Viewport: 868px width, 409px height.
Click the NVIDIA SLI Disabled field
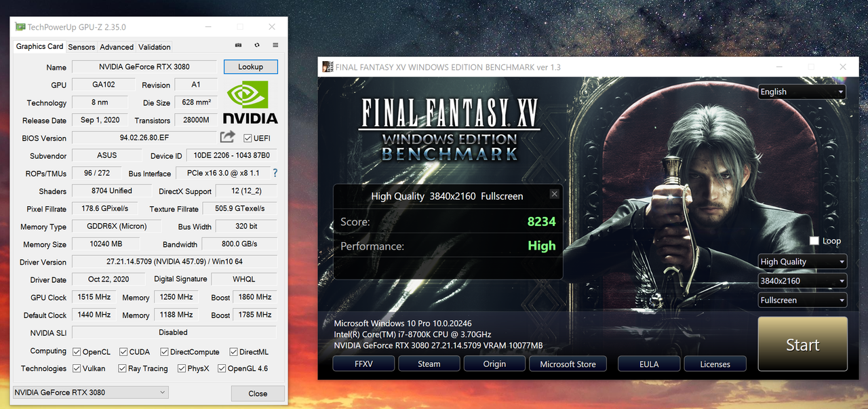[x=174, y=332]
